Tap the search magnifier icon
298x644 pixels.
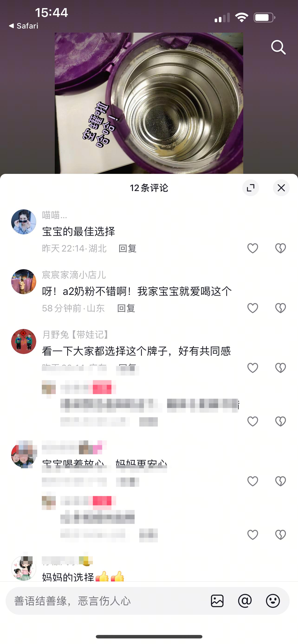278,47
